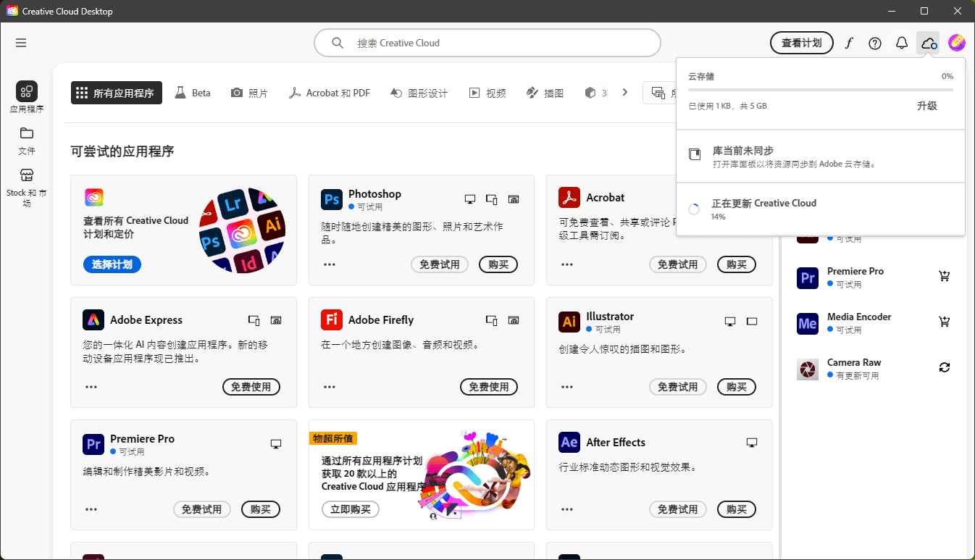
Task: Click the 3D tab icon
Action: pyautogui.click(x=590, y=93)
